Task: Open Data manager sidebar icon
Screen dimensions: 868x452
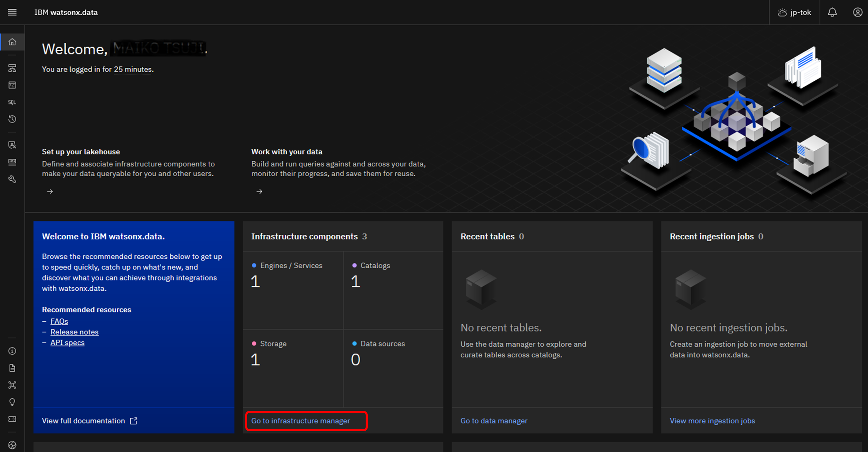Action: coord(12,85)
